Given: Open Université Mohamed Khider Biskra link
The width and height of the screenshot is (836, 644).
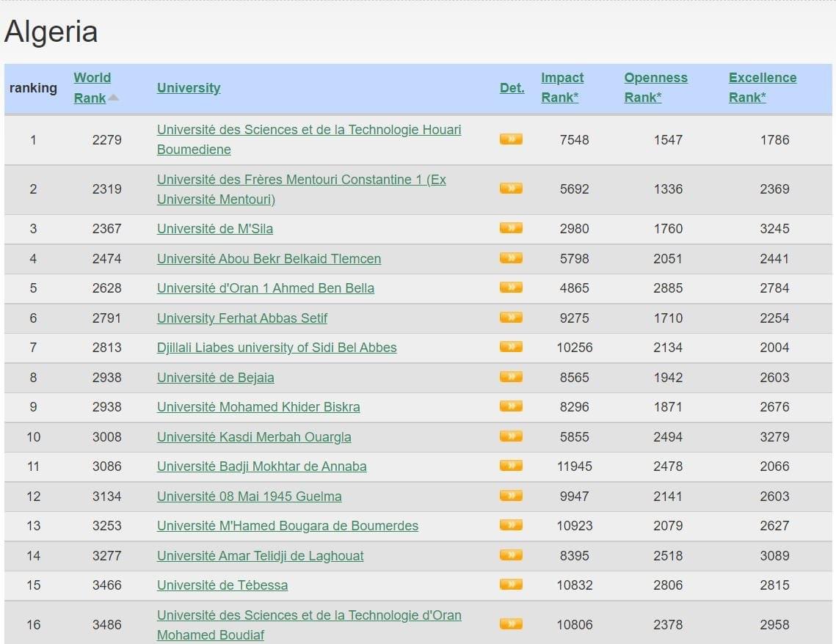Looking at the screenshot, I should [x=258, y=406].
